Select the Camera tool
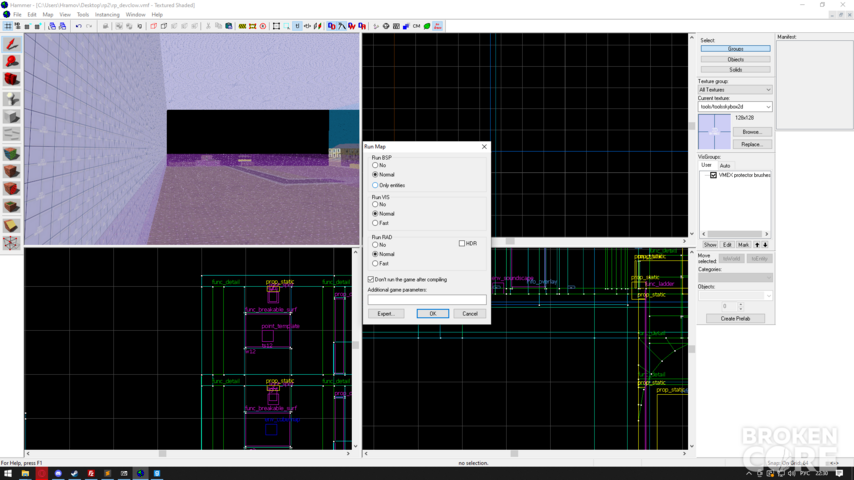The width and height of the screenshot is (854, 480). pyautogui.click(x=11, y=80)
